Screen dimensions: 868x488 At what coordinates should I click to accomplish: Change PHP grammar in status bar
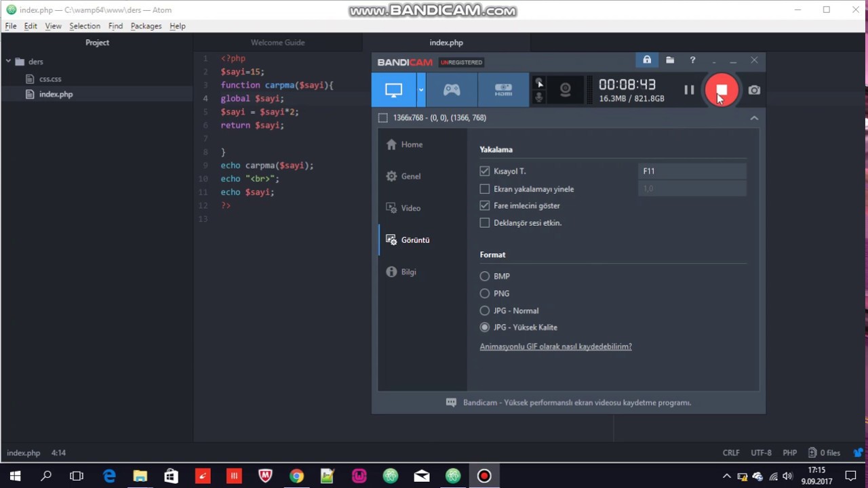click(x=789, y=453)
